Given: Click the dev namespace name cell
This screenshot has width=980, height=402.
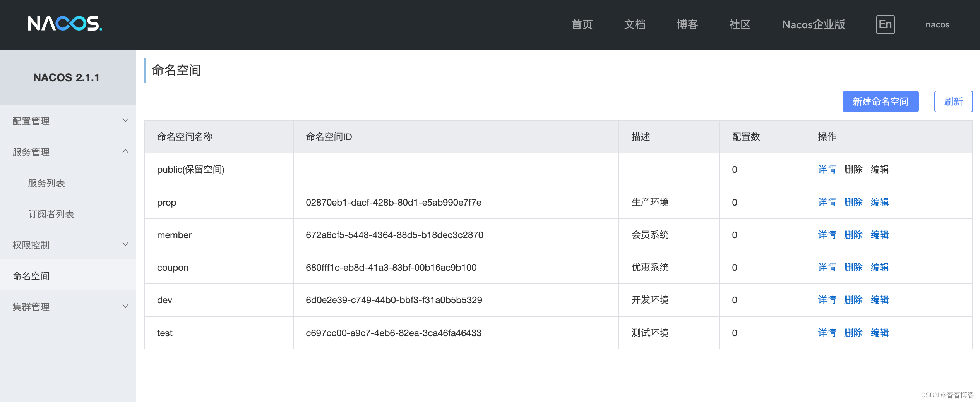Looking at the screenshot, I should pyautogui.click(x=219, y=300).
